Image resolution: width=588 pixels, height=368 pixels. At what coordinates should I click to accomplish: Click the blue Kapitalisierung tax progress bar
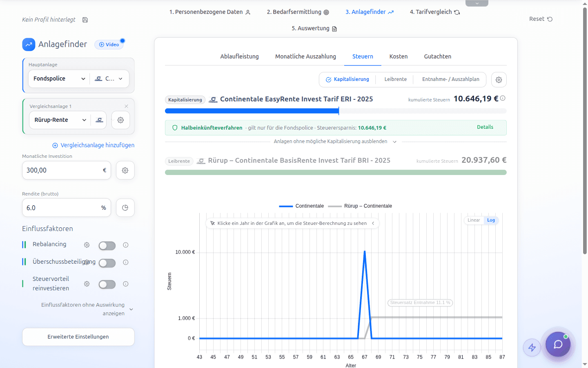(x=252, y=111)
